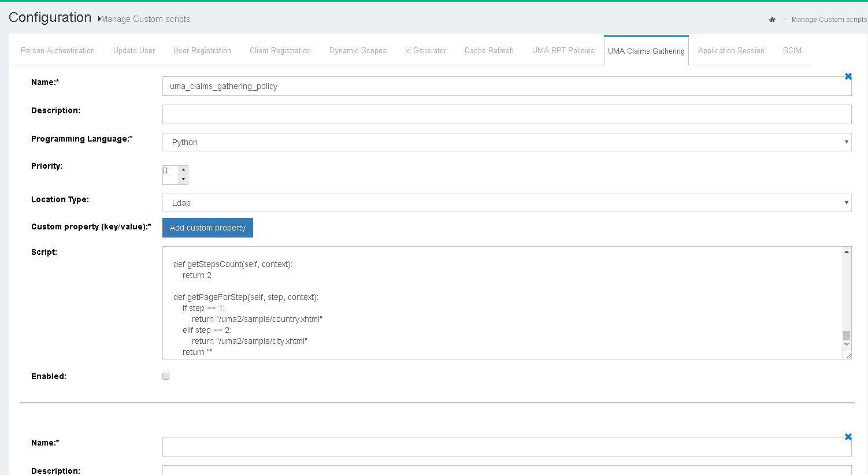Open the Programming Language dropdown

click(x=506, y=142)
